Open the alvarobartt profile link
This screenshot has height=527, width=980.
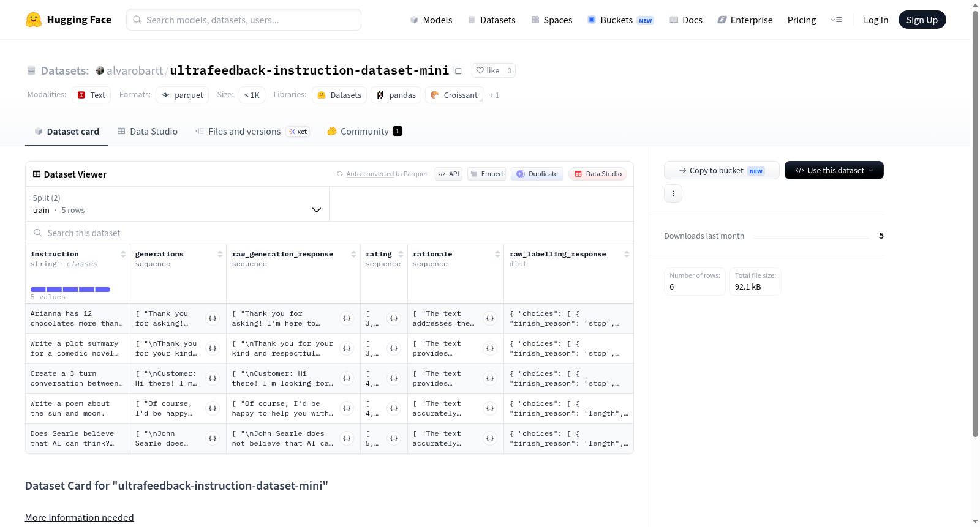[x=135, y=70]
